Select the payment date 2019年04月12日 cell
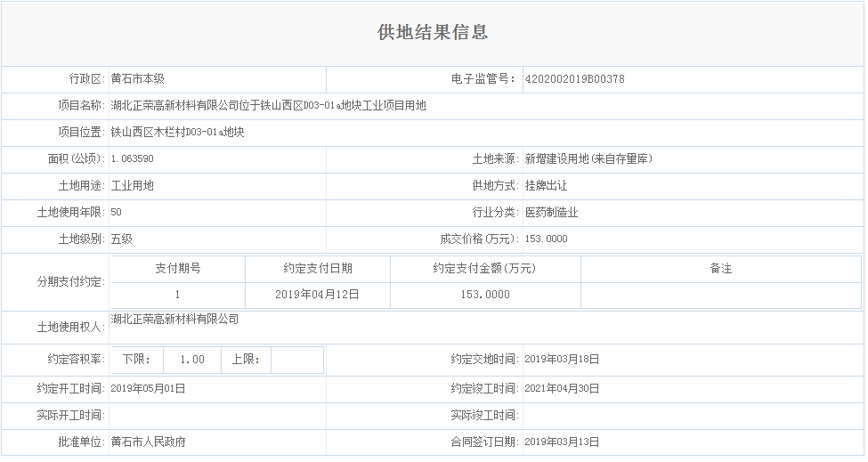Screen dimensions: 868x462 pyautogui.click(x=317, y=295)
